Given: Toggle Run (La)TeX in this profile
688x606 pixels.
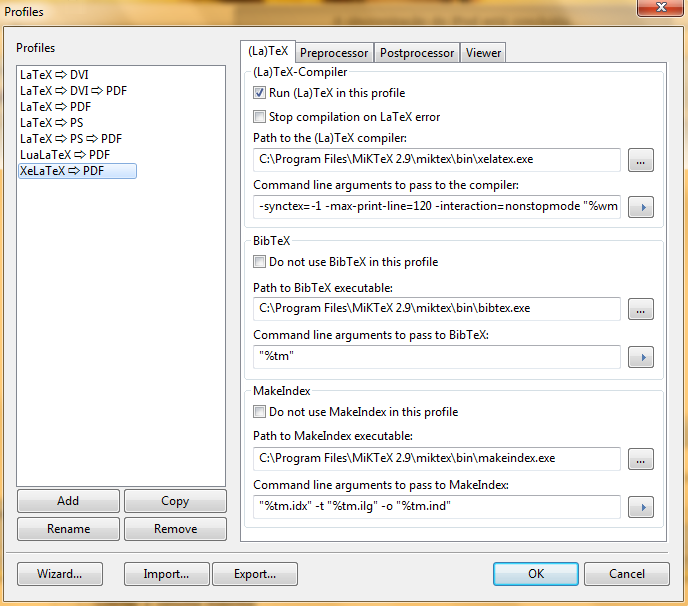Looking at the screenshot, I should click(x=260, y=93).
